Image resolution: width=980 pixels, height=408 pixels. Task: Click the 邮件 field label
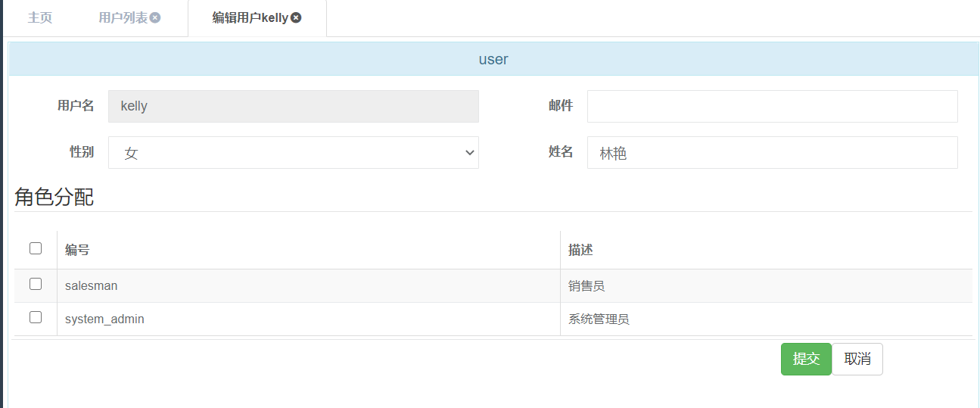point(561,106)
